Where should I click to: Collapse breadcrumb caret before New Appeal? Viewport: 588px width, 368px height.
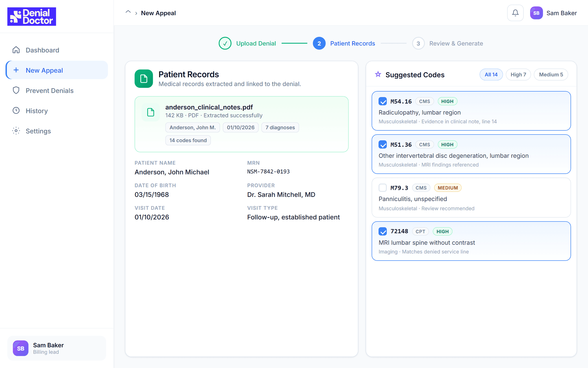pyautogui.click(x=128, y=12)
